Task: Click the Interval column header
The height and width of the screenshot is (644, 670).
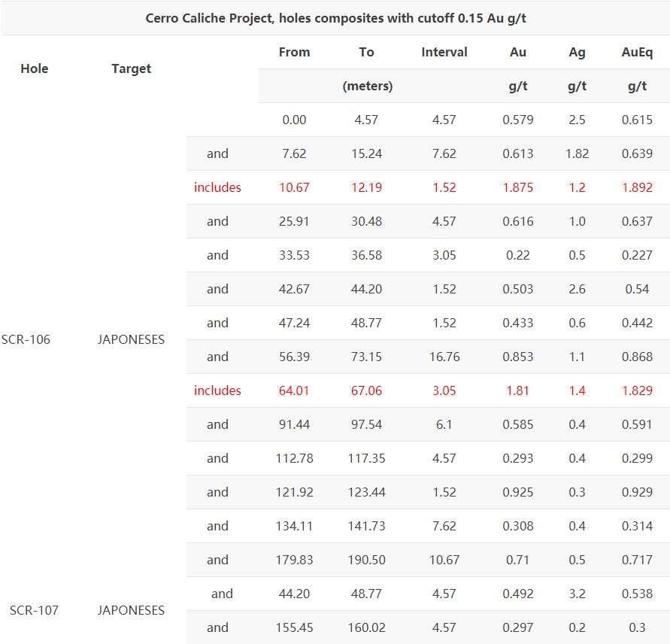Action: 444,52
